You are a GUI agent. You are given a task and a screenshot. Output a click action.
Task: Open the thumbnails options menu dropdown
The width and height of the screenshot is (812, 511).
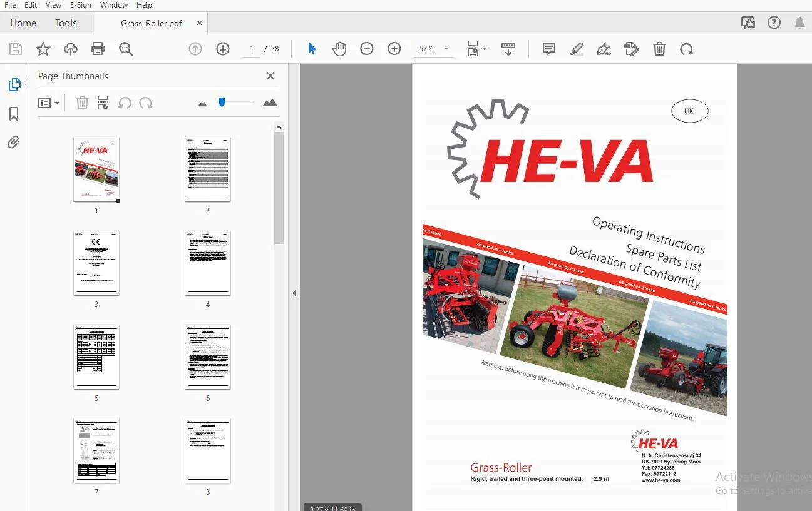48,103
